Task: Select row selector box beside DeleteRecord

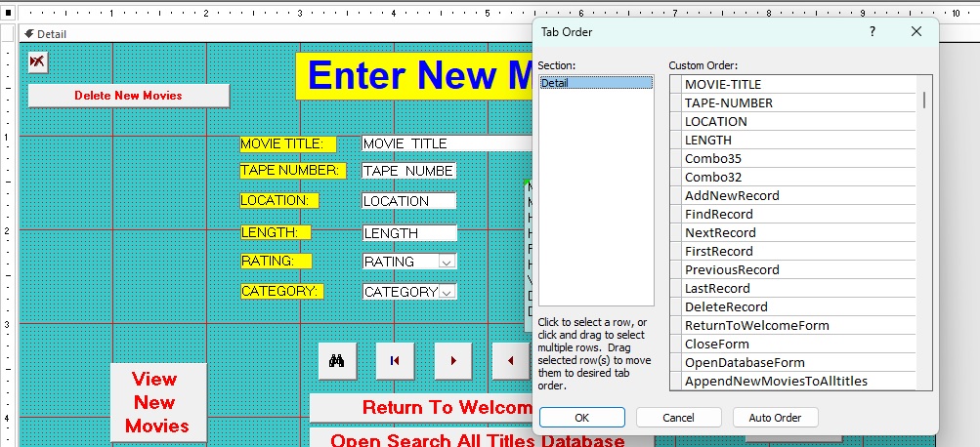Action: pyautogui.click(x=675, y=306)
